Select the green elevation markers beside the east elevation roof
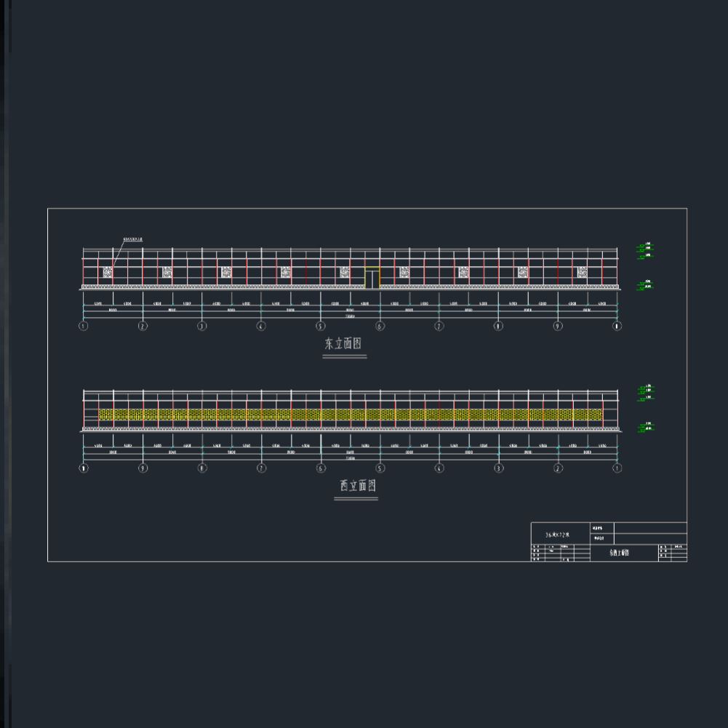This screenshot has width=728, height=728. coord(645,250)
